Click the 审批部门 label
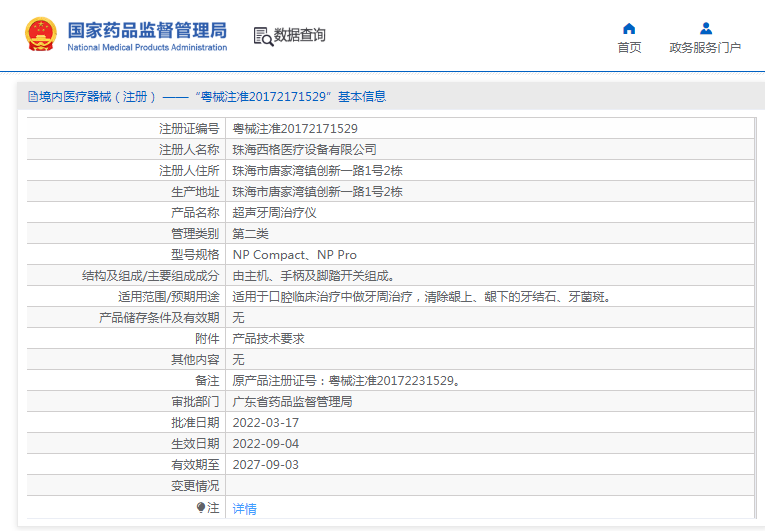The width and height of the screenshot is (765, 531). tap(195, 401)
